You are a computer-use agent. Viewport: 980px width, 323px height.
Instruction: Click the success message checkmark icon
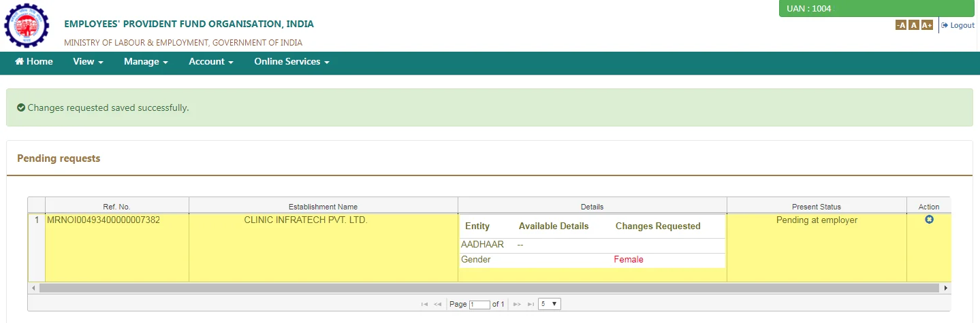coord(21,107)
